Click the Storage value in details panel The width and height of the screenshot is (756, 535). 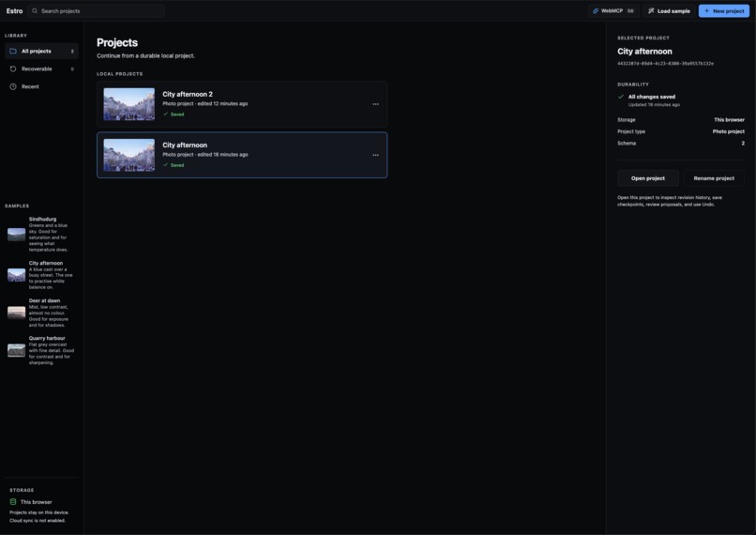point(730,119)
